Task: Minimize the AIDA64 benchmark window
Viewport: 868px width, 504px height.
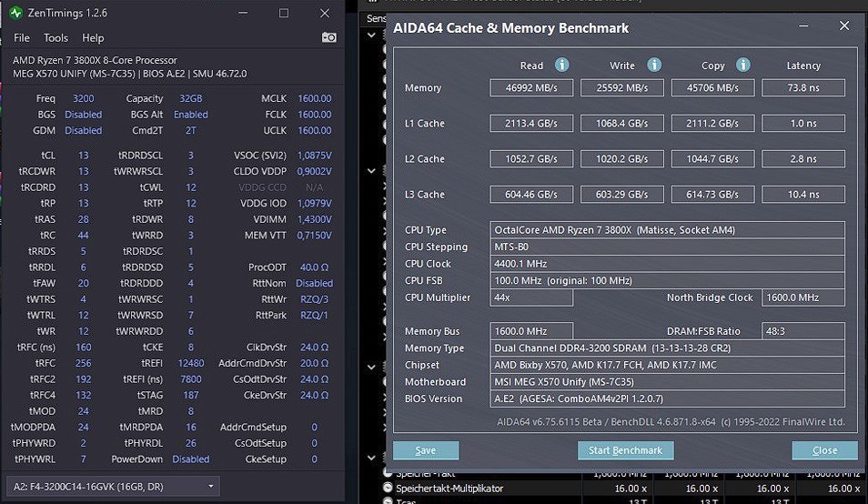Action: [803, 26]
